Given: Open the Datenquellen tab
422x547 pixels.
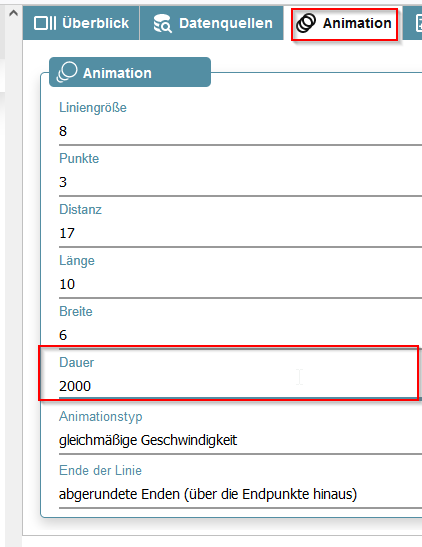Looking at the screenshot, I should tap(213, 23).
